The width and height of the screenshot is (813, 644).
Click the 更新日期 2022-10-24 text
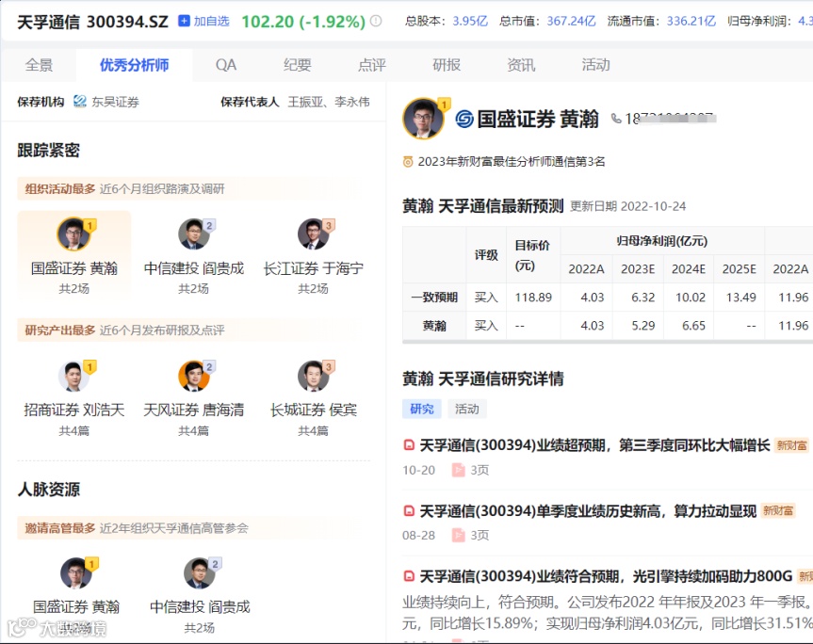click(x=628, y=206)
